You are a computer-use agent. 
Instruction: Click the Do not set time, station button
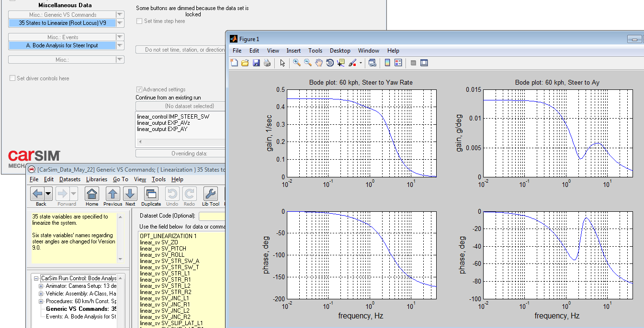click(x=181, y=50)
